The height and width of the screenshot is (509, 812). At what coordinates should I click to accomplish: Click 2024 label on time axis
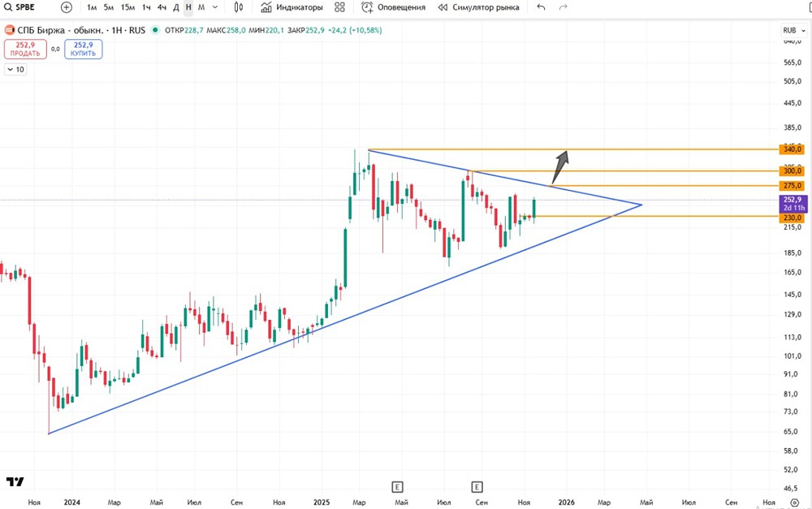72,503
